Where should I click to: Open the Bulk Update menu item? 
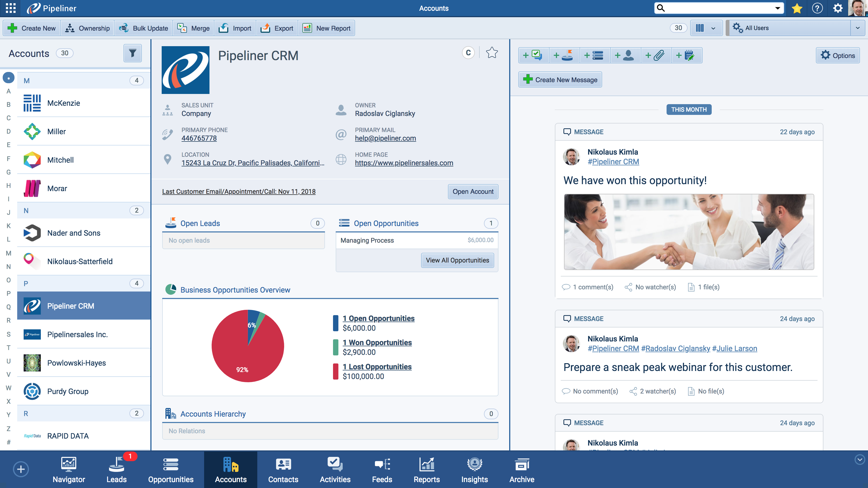pyautogui.click(x=143, y=28)
